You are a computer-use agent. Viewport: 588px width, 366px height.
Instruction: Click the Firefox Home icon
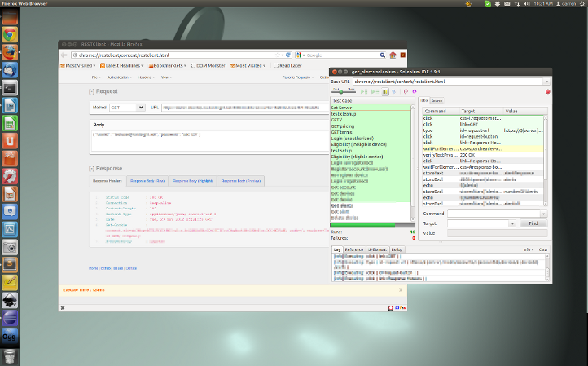tap(393, 55)
